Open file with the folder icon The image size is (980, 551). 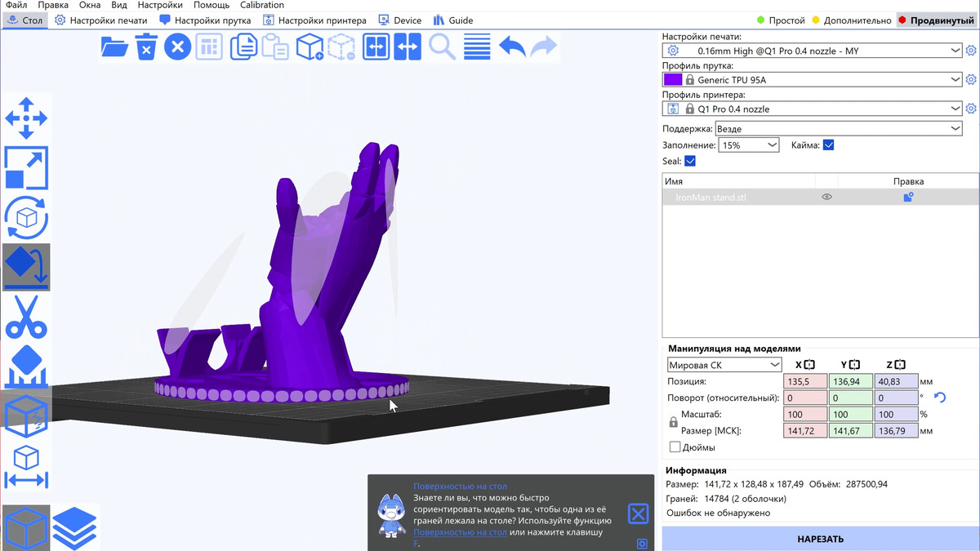(x=114, y=47)
